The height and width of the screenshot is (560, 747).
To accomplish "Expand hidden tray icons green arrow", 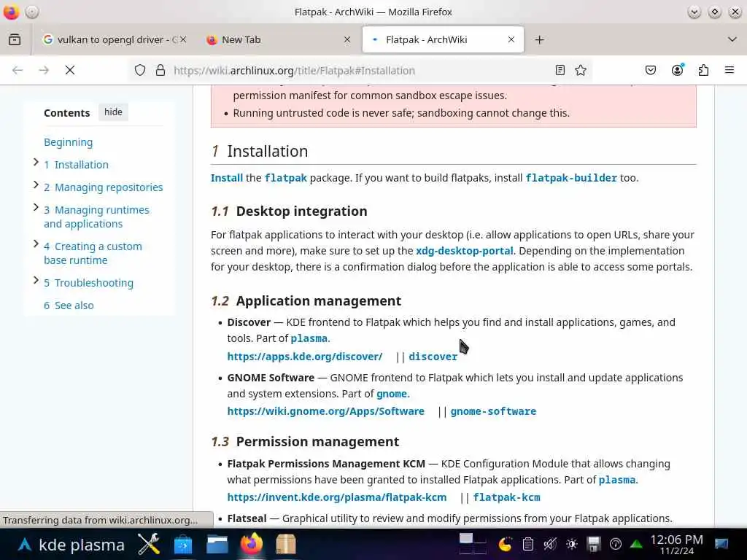I will pos(636,544).
